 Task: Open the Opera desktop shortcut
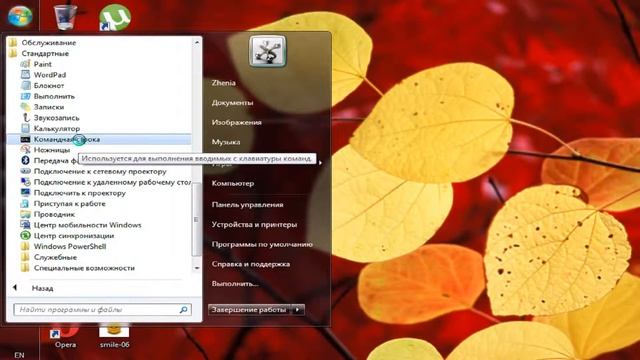(x=65, y=336)
